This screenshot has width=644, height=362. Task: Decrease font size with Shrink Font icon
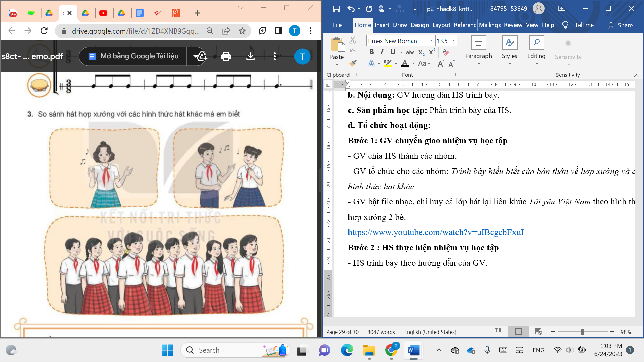click(x=451, y=64)
